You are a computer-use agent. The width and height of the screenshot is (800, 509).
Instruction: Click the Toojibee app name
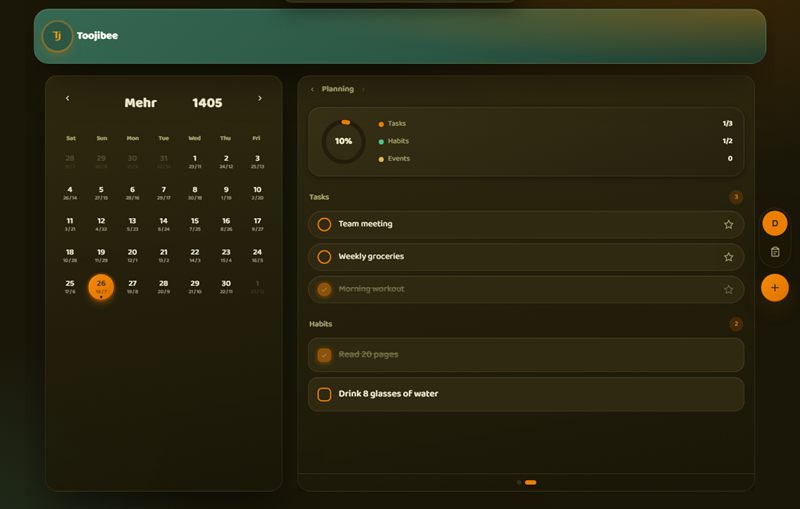(97, 36)
